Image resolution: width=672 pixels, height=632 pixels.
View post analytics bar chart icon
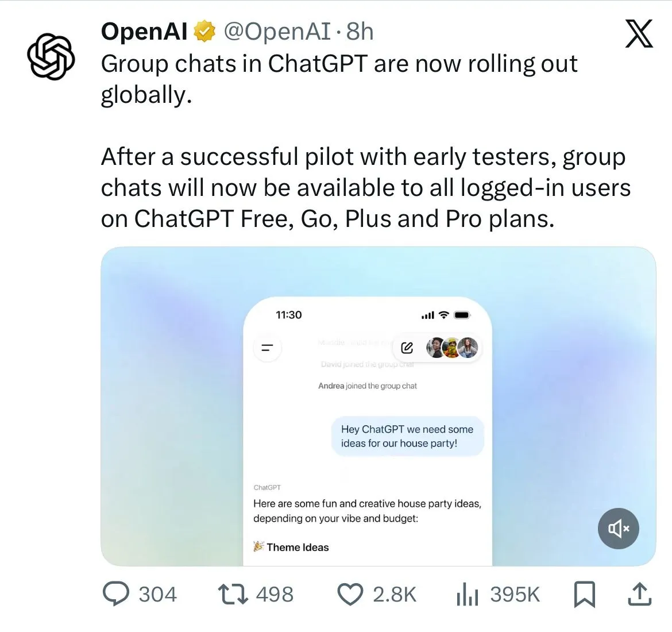click(467, 594)
